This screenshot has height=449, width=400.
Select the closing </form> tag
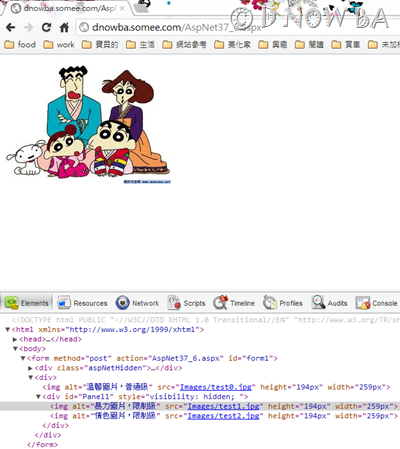pos(42,445)
